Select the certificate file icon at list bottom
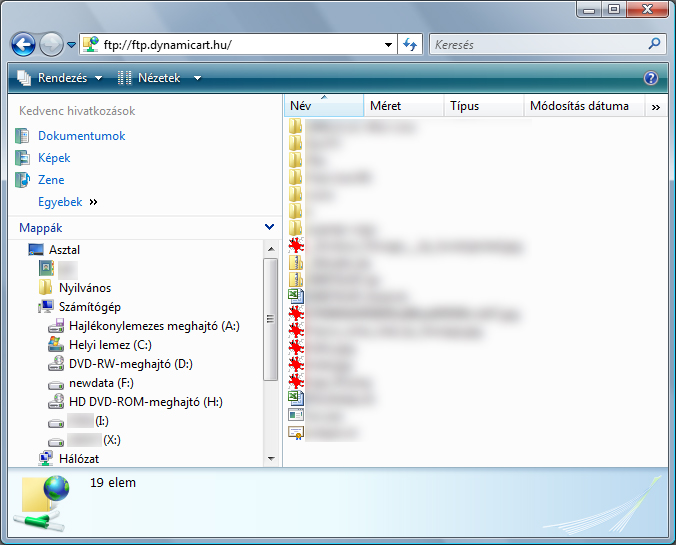This screenshot has width=676, height=545. point(296,432)
